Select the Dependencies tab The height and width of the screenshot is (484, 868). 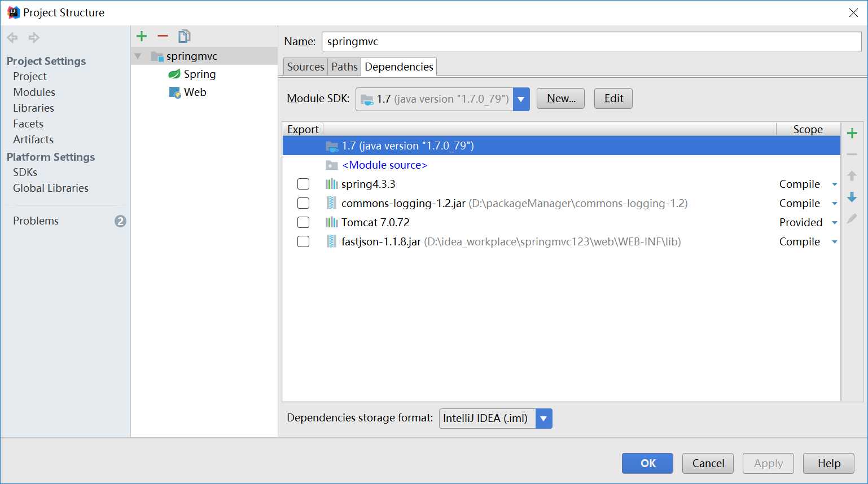[x=399, y=67]
